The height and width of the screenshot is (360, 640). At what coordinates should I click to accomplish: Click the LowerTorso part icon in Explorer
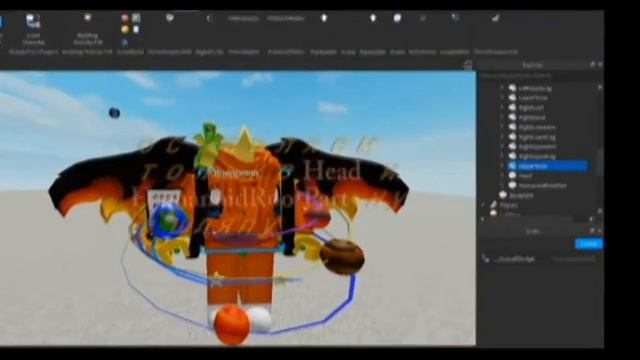(513, 98)
